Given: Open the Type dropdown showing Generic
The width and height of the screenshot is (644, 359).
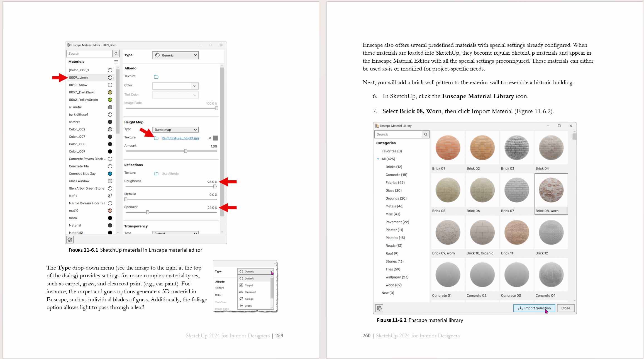Looking at the screenshot, I should [x=175, y=55].
